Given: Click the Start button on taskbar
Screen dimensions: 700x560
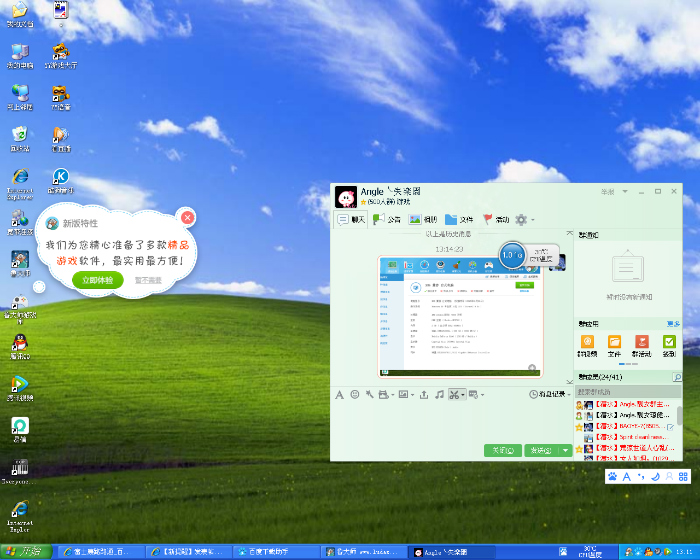Looking at the screenshot, I should [x=26, y=551].
